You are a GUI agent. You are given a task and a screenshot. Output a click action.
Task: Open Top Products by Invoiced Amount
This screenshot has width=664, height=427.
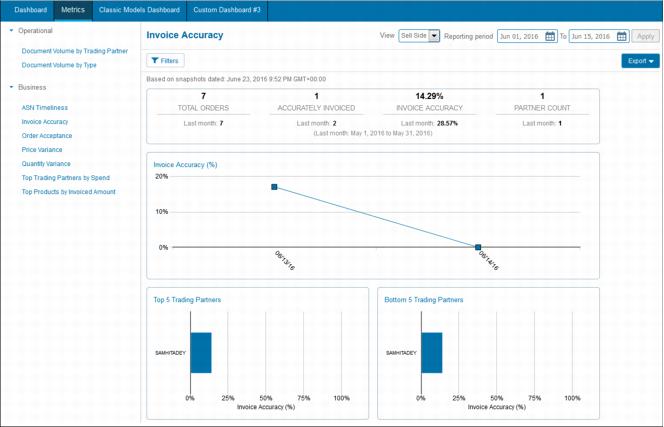coord(69,192)
